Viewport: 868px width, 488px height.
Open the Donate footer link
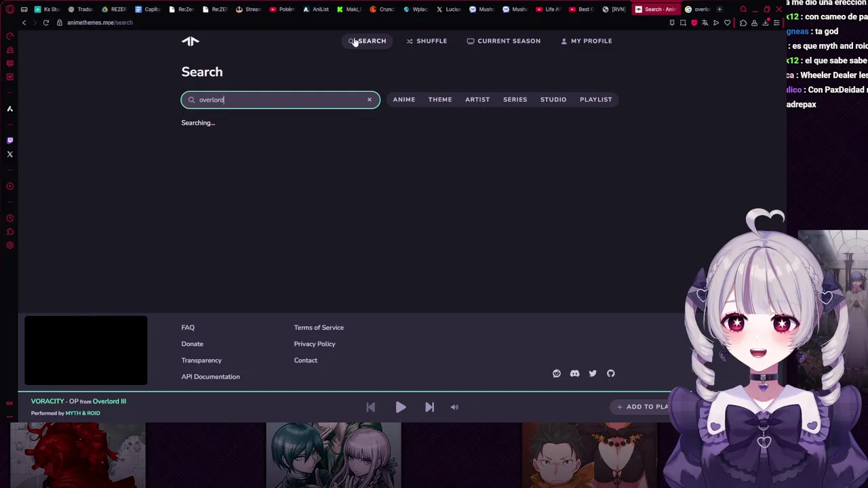pos(192,344)
